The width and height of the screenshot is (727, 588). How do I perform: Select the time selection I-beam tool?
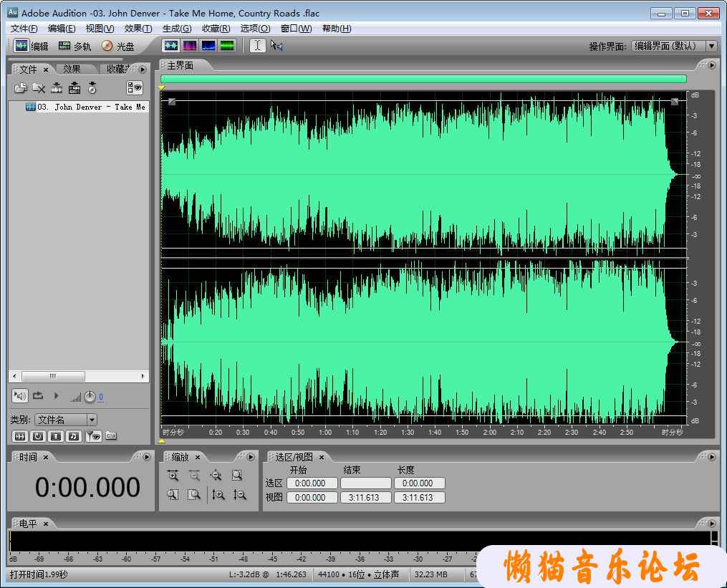(258, 45)
